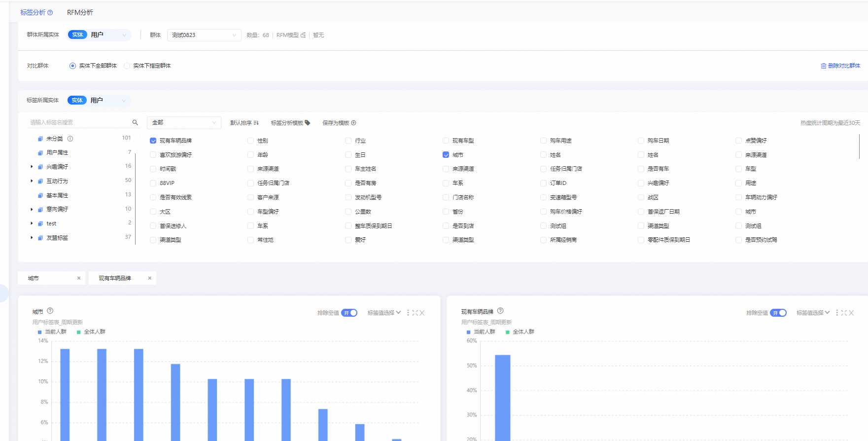Expand the 兴趣偏好 tree node
The width and height of the screenshot is (868, 441).
32,167
